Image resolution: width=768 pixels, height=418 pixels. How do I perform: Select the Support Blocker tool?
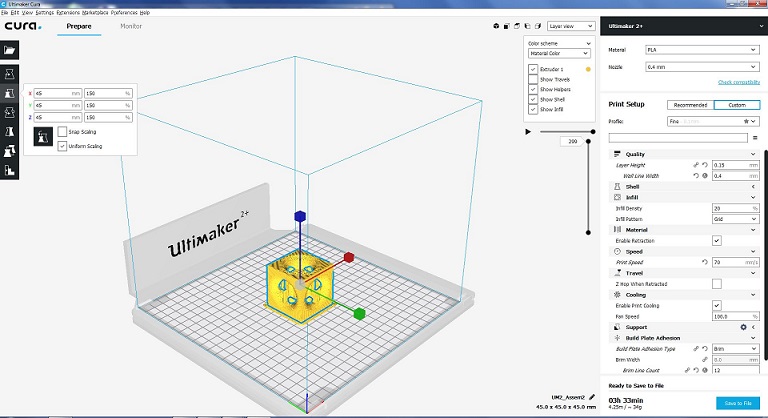[9, 170]
